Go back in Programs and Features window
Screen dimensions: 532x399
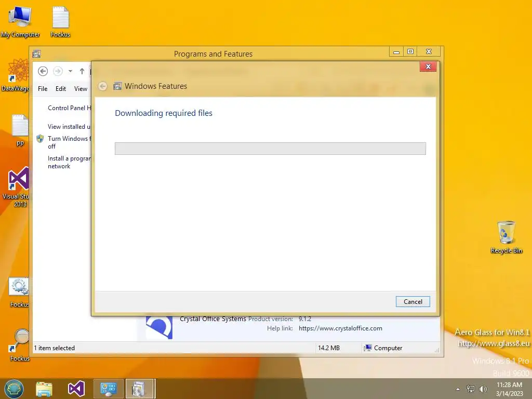pyautogui.click(x=43, y=71)
